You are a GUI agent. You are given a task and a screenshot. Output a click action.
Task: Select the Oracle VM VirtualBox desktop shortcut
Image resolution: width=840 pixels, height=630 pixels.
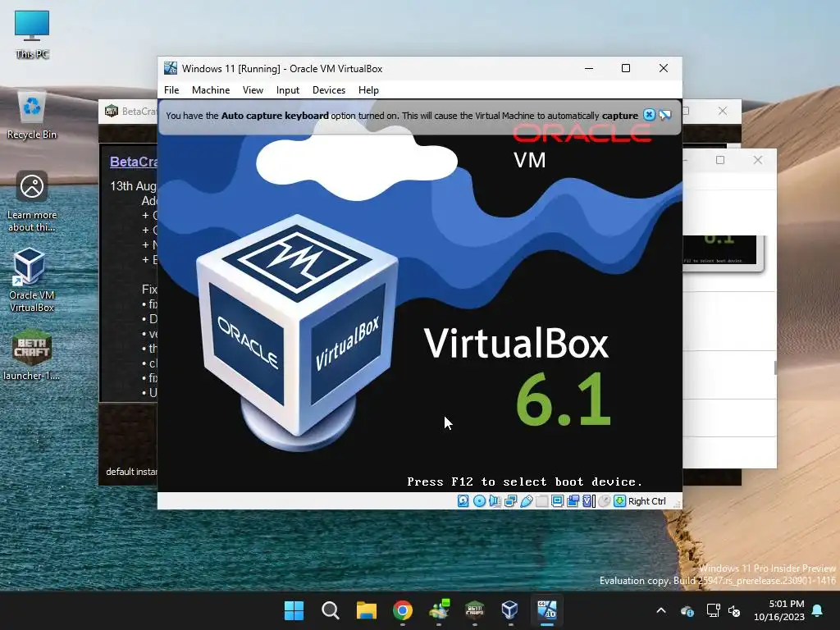click(x=32, y=281)
